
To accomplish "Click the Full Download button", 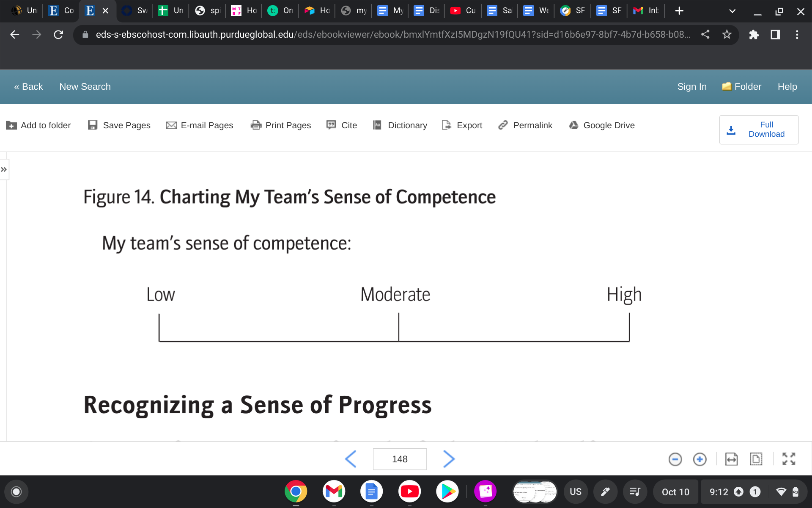I will coord(759,130).
